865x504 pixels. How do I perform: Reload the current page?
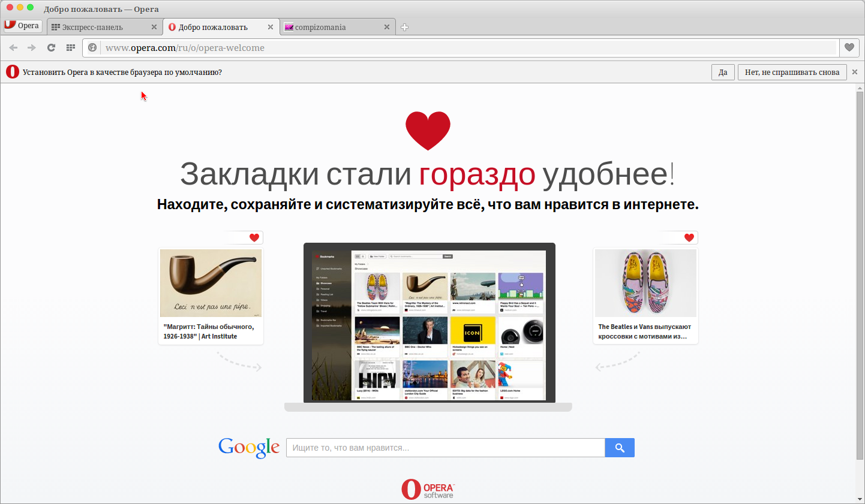point(52,48)
